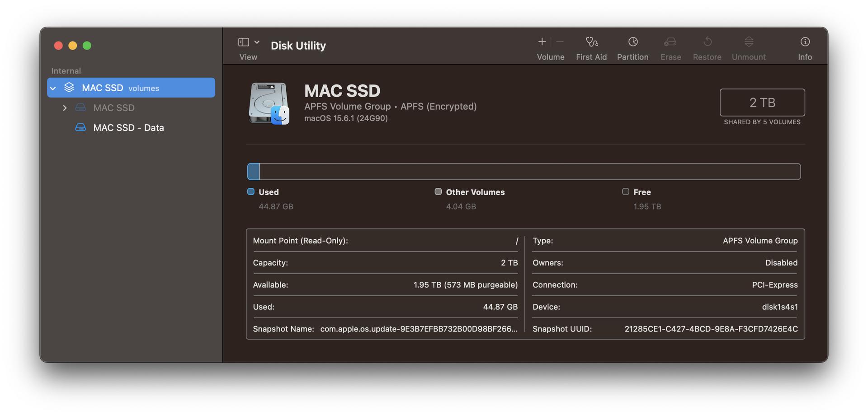Viewport: 868px width, 415px height.
Task: Click the 2 TB capacity box
Action: click(x=762, y=103)
